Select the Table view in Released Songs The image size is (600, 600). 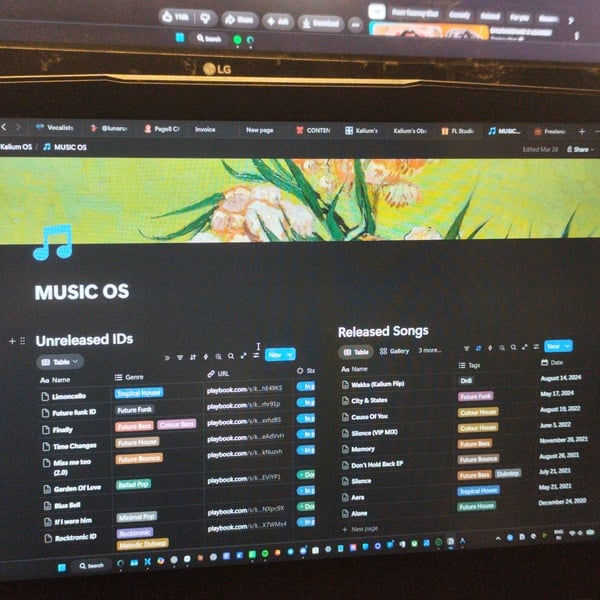[x=356, y=352]
